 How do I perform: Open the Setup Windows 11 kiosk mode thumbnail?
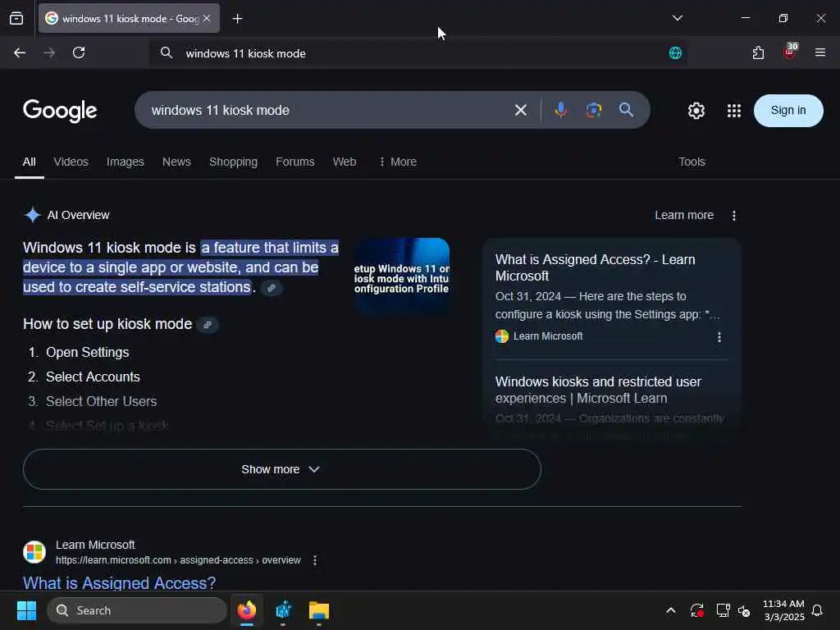(x=402, y=276)
